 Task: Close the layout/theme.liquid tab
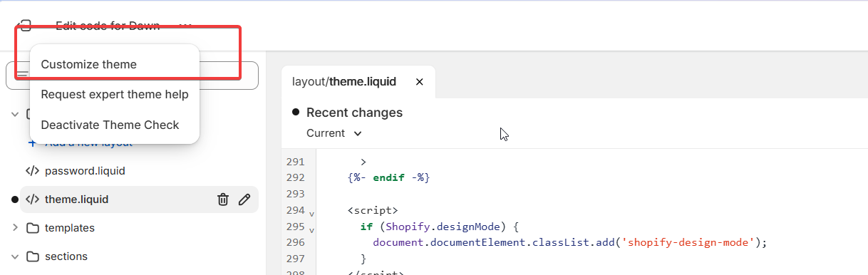pyautogui.click(x=419, y=82)
